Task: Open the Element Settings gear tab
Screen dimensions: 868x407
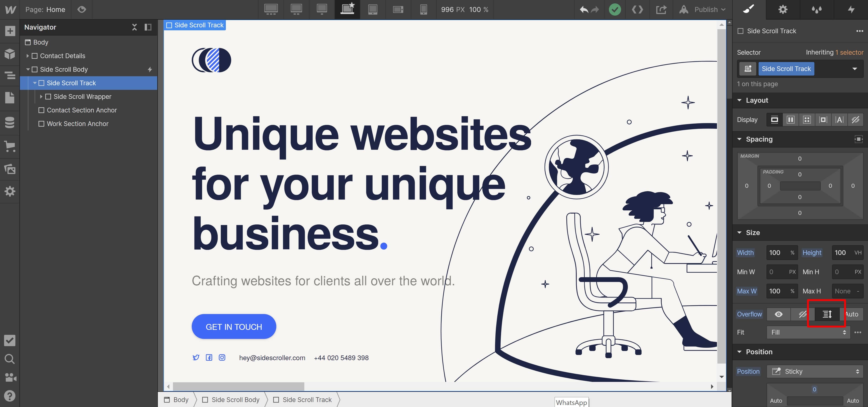Action: [783, 10]
